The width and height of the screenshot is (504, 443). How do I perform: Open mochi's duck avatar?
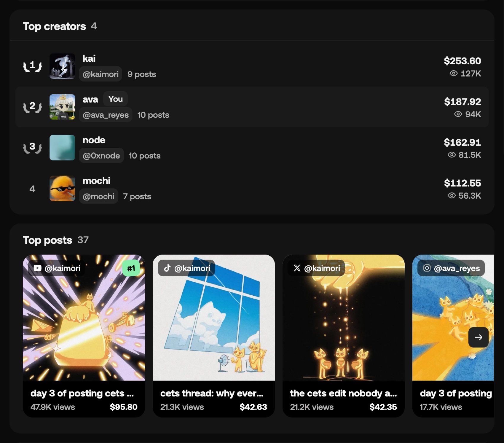(62, 188)
